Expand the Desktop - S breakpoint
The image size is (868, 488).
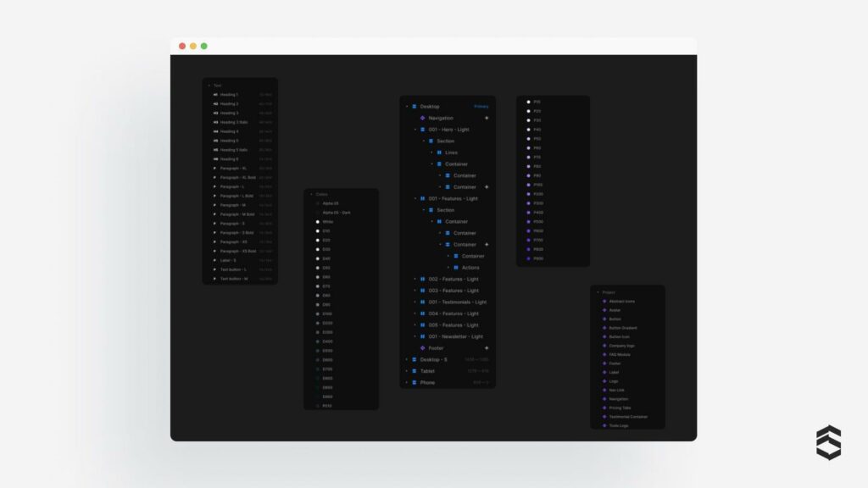tap(407, 359)
